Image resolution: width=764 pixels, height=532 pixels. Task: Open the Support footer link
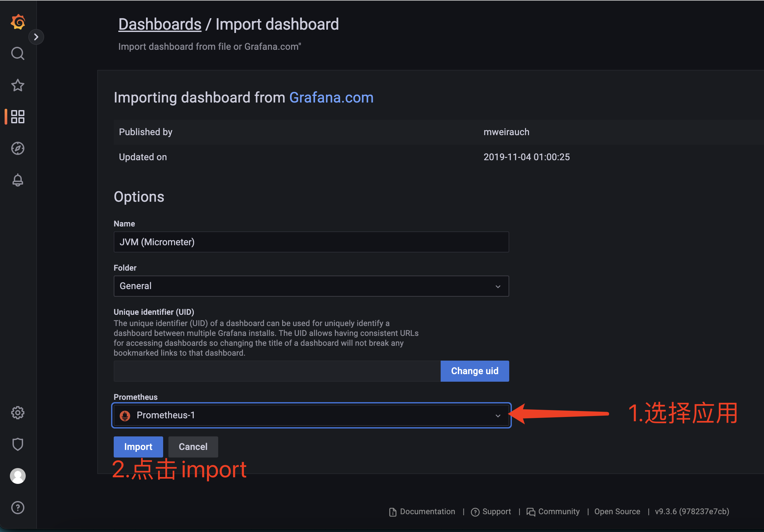497,512
